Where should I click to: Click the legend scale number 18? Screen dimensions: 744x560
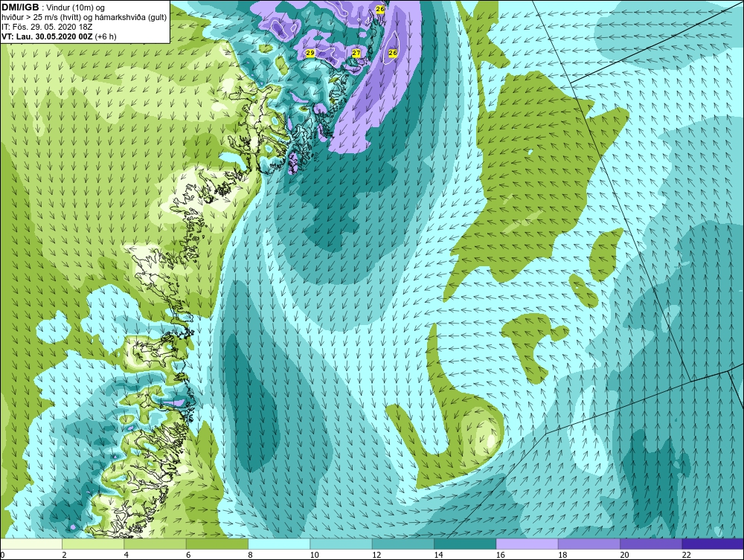click(562, 556)
